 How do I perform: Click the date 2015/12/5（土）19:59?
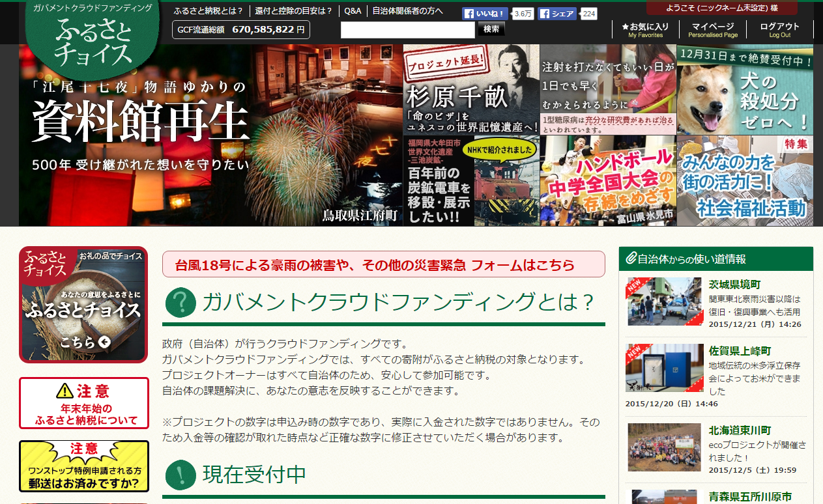point(753,469)
